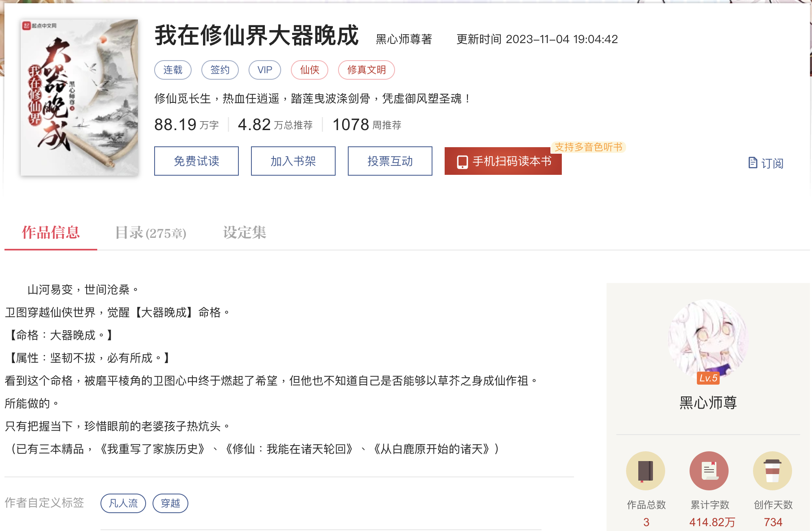Click the phone icon on 手机扫码读本书
The width and height of the screenshot is (812, 531).
click(462, 162)
